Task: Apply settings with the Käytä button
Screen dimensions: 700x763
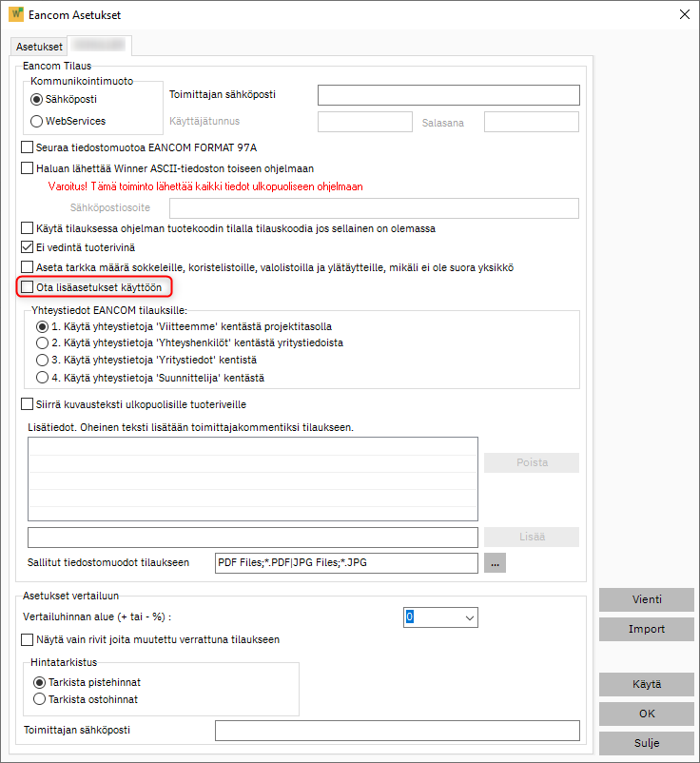Action: pos(646,684)
